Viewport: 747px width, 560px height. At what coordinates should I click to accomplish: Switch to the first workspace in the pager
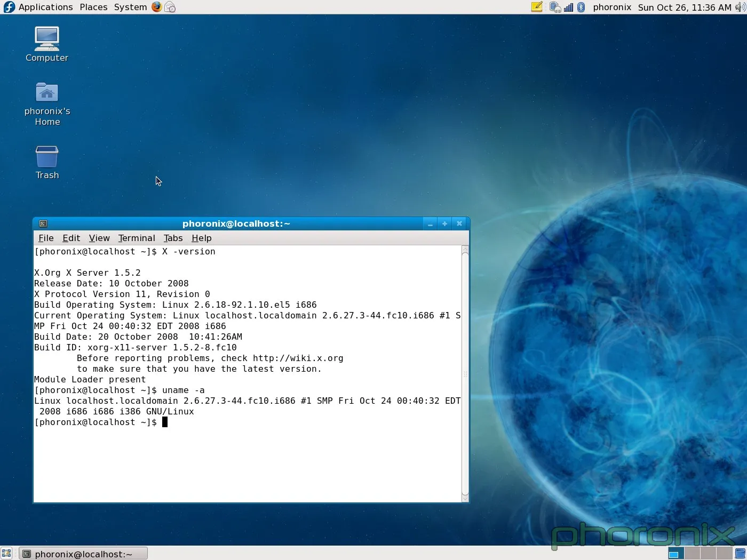pyautogui.click(x=676, y=554)
